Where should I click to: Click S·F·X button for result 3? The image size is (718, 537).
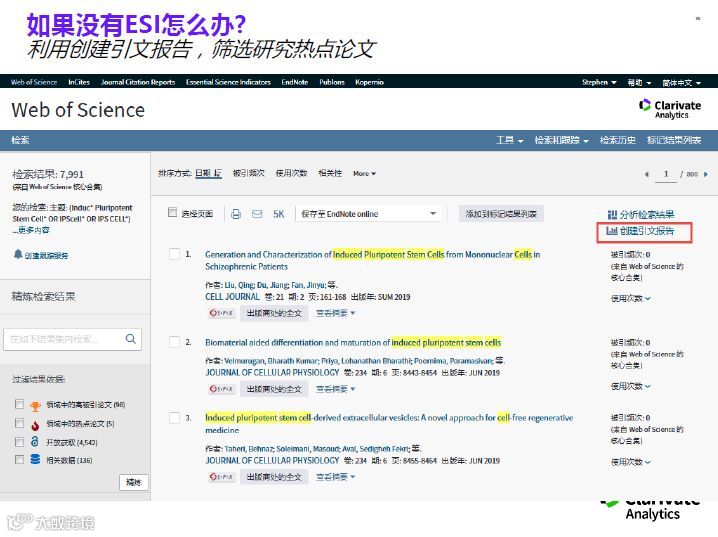coord(221,477)
